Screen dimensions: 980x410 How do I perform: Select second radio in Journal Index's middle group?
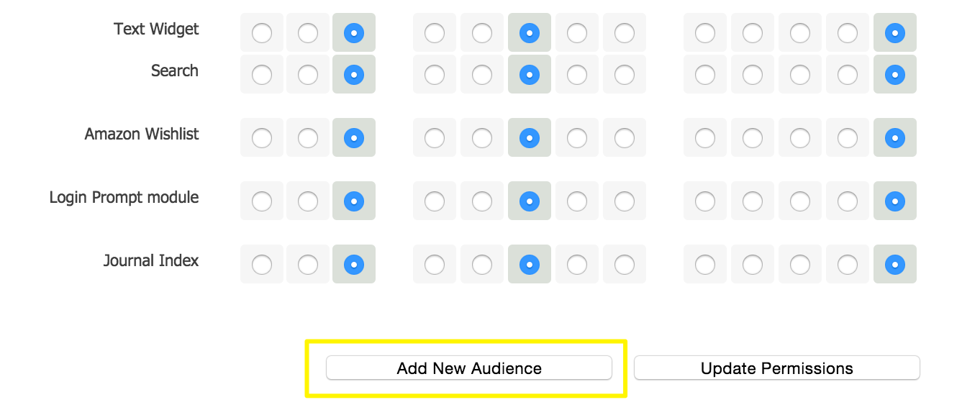(x=482, y=264)
